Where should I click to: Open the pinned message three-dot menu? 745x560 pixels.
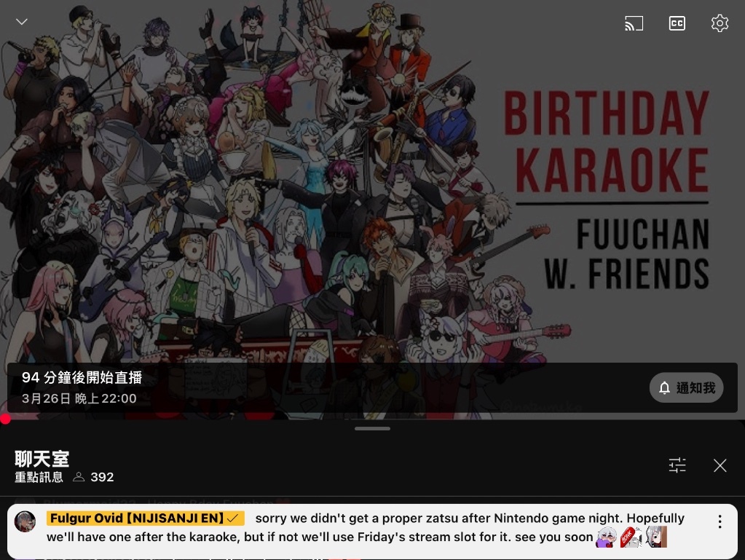point(720,521)
